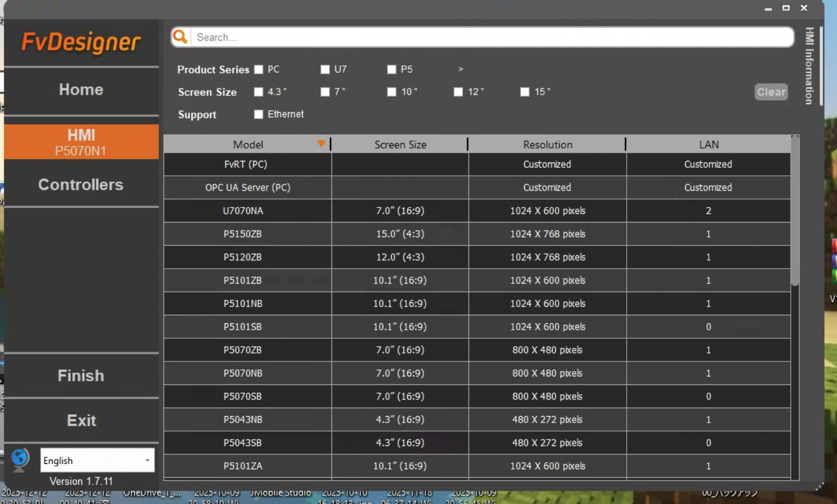Check the U7 product series filter
Viewport: 837px width, 504px height.
point(325,70)
